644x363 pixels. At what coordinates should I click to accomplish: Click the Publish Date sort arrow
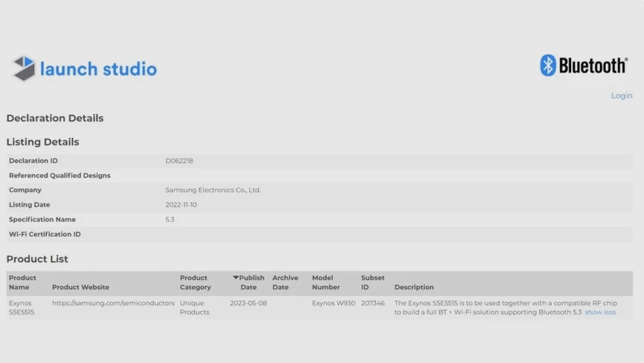pyautogui.click(x=236, y=278)
